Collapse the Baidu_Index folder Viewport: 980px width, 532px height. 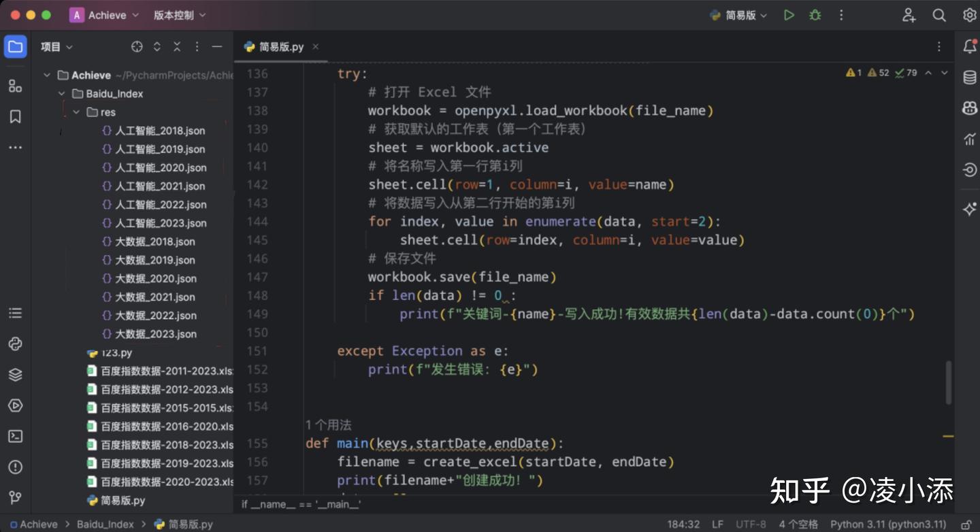click(61, 93)
